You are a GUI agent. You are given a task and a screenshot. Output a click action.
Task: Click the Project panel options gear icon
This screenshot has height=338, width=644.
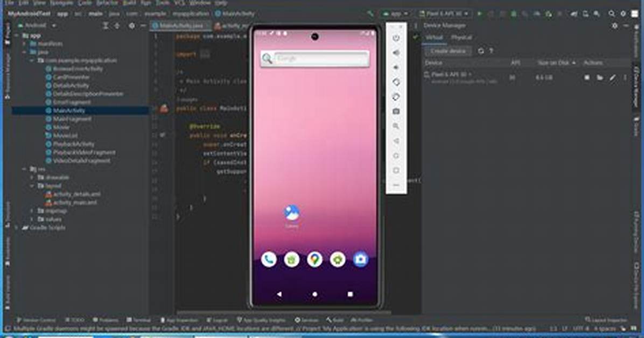pos(131,25)
